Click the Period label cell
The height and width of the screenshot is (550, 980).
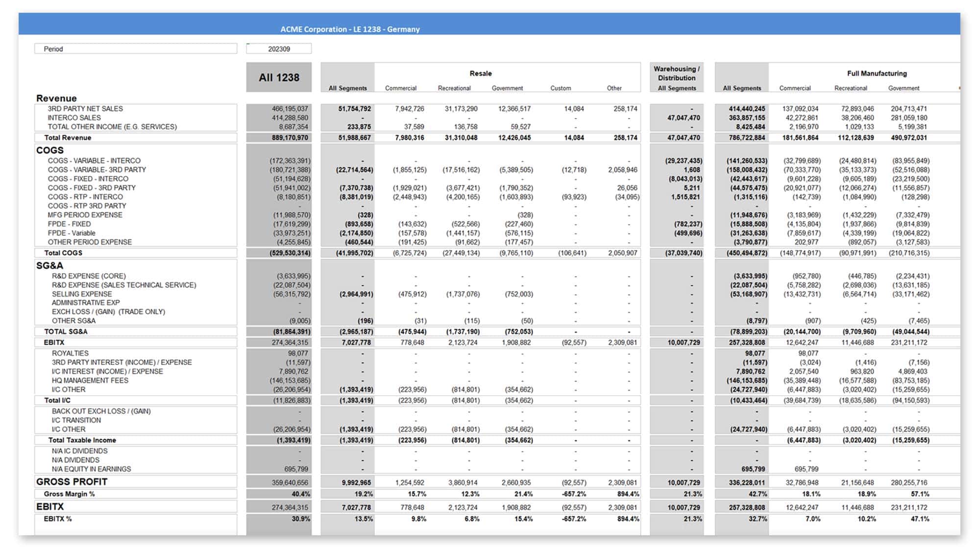pyautogui.click(x=136, y=49)
